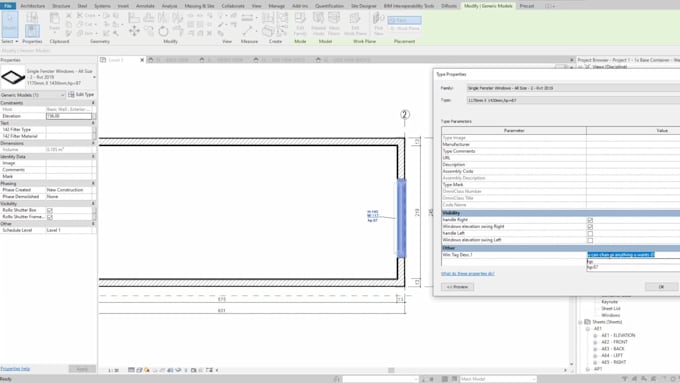Select AE2 - FRONT in Project Browser
This screenshot has width=680, height=383.
click(615, 342)
